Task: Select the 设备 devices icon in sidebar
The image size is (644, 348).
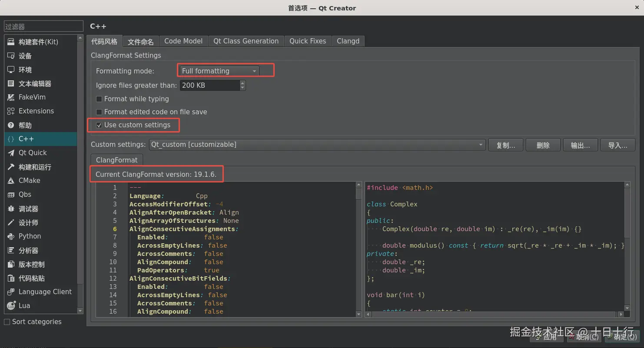Action: click(11, 56)
